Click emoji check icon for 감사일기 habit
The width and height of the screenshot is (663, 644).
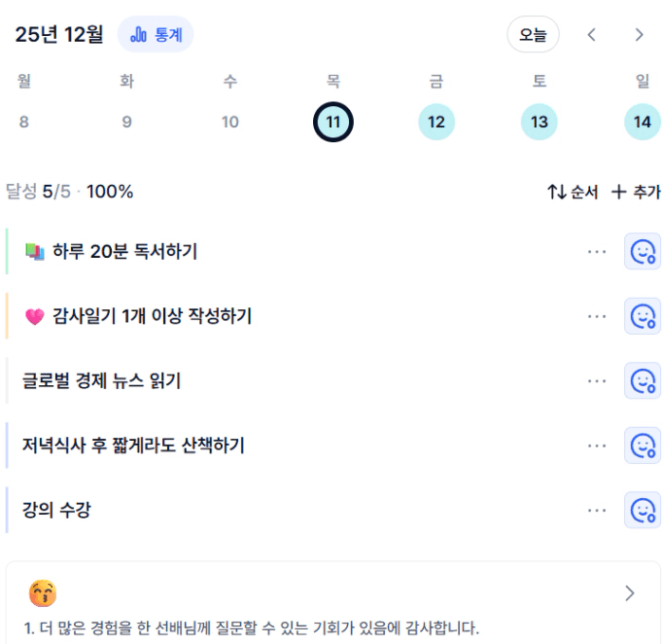tap(642, 316)
